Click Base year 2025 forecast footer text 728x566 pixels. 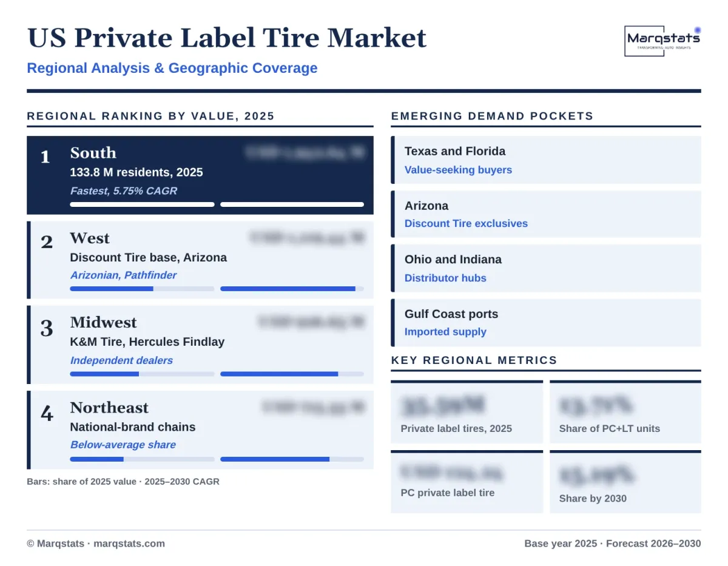613,544
